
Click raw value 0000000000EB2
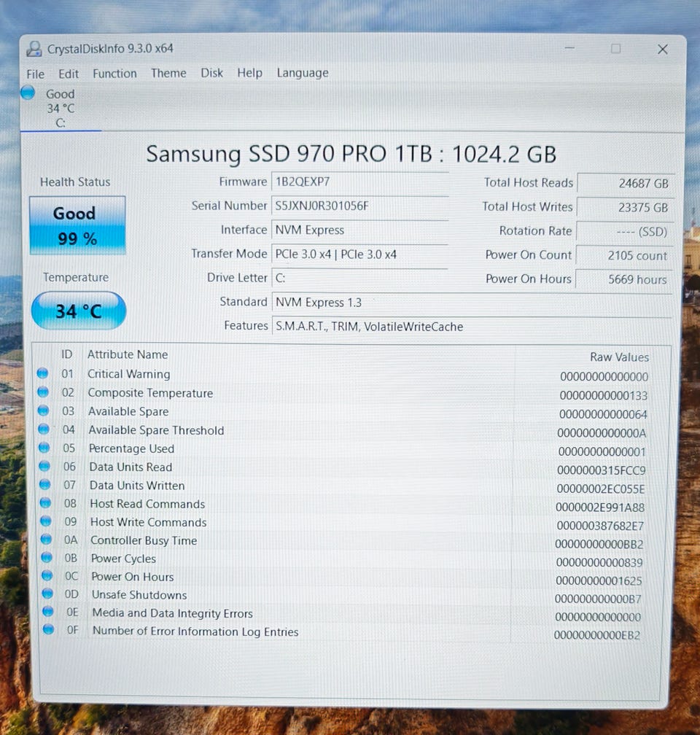click(597, 635)
